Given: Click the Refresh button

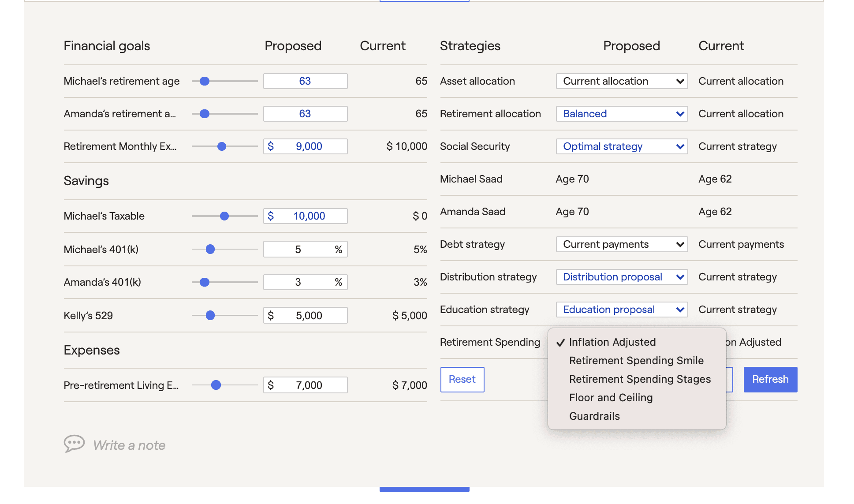Looking at the screenshot, I should [x=771, y=379].
